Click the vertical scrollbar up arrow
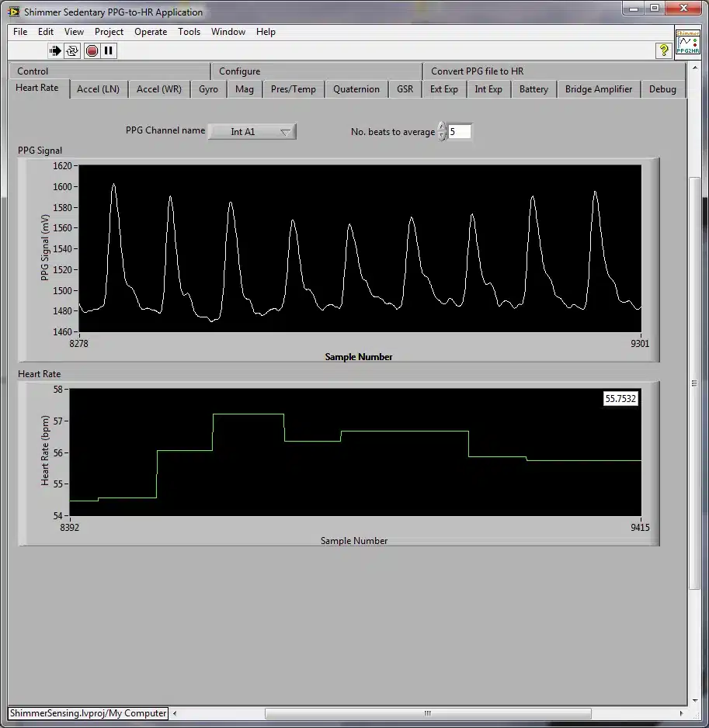The height and width of the screenshot is (728, 709). (x=695, y=68)
